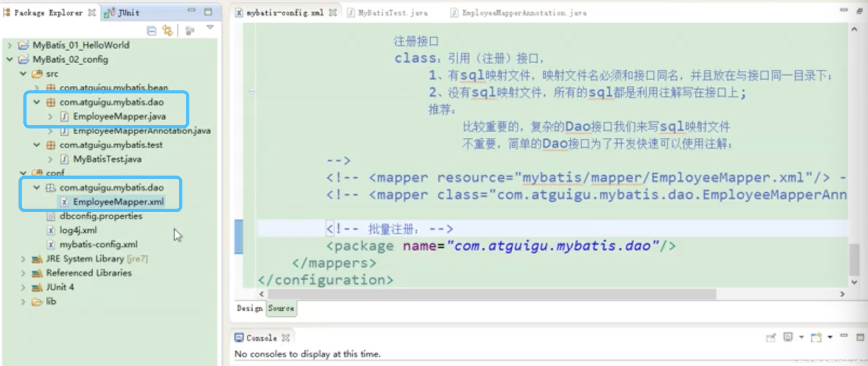The height and width of the screenshot is (366, 868).
Task: Expand the EmployeeMapper.java node
Action: (50, 117)
